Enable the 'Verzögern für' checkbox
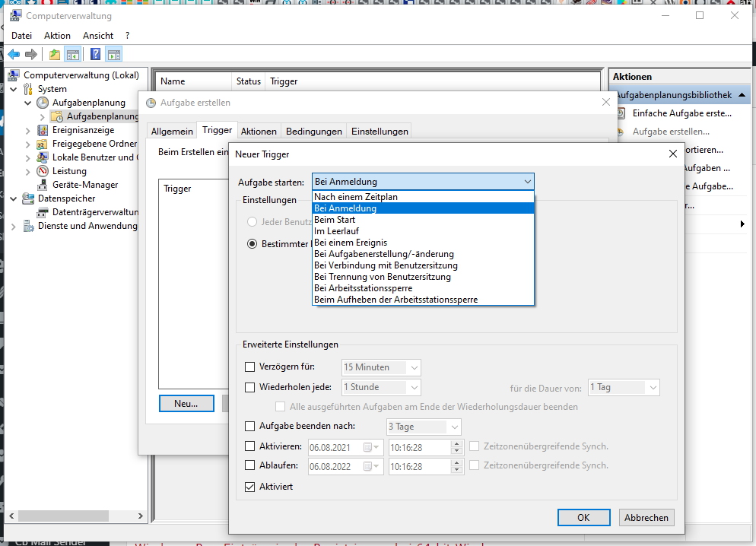Screen dimensions: 756x546 [x=250, y=367]
